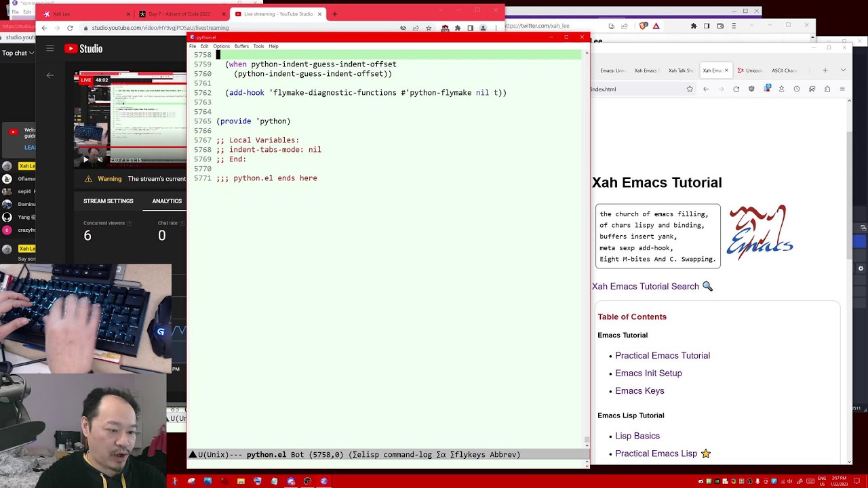Switch to the Emacs: Unix browser tab
Viewport: 868px width, 488px height.
612,70
